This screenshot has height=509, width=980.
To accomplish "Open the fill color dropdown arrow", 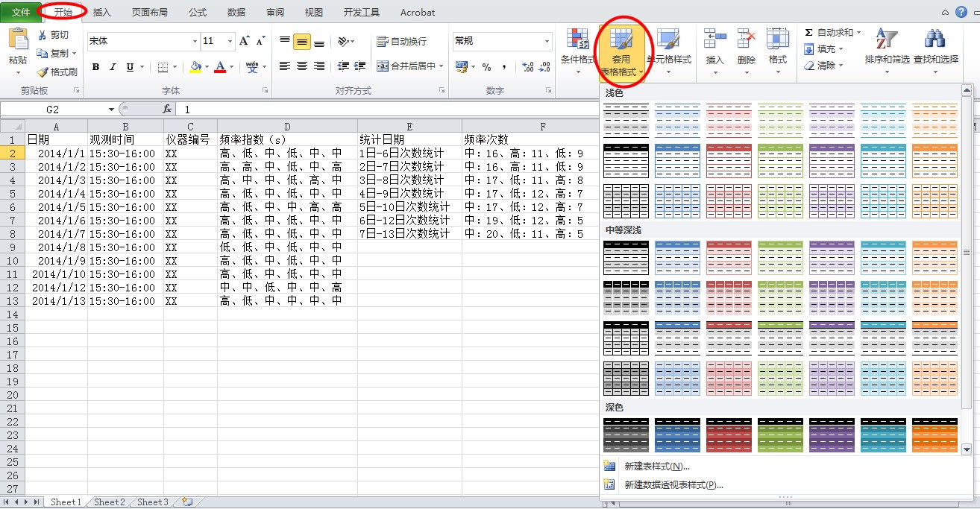I will click(x=207, y=67).
